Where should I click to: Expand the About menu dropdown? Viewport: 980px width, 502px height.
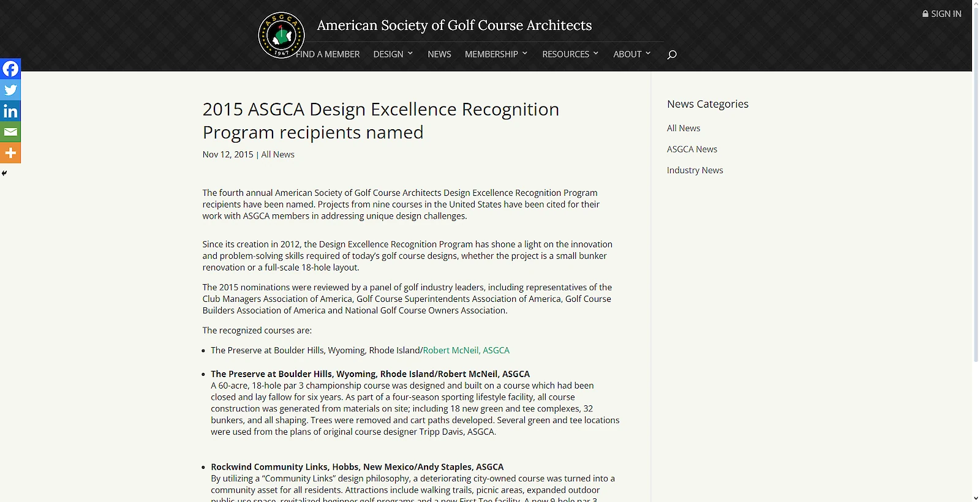point(632,54)
